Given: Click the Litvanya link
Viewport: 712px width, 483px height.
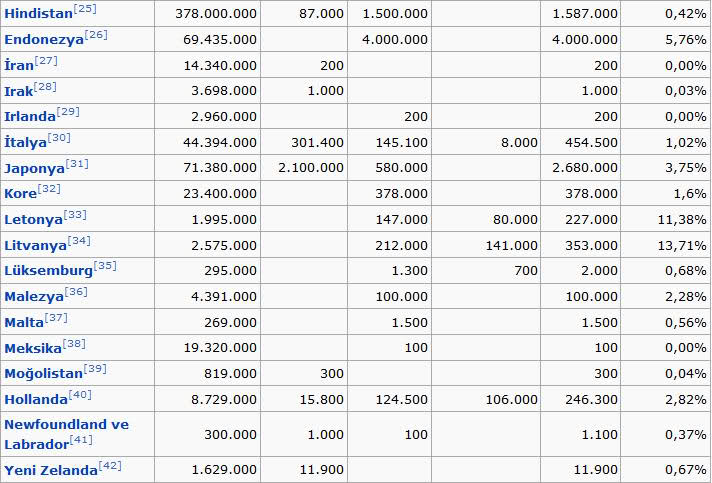Looking at the screenshot, I should (x=35, y=246).
